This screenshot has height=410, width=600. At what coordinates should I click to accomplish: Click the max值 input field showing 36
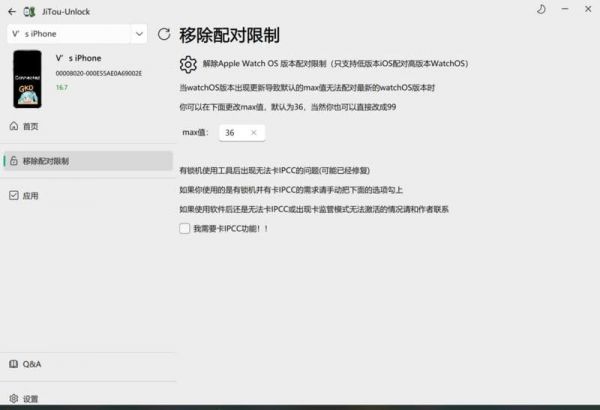(x=242, y=133)
